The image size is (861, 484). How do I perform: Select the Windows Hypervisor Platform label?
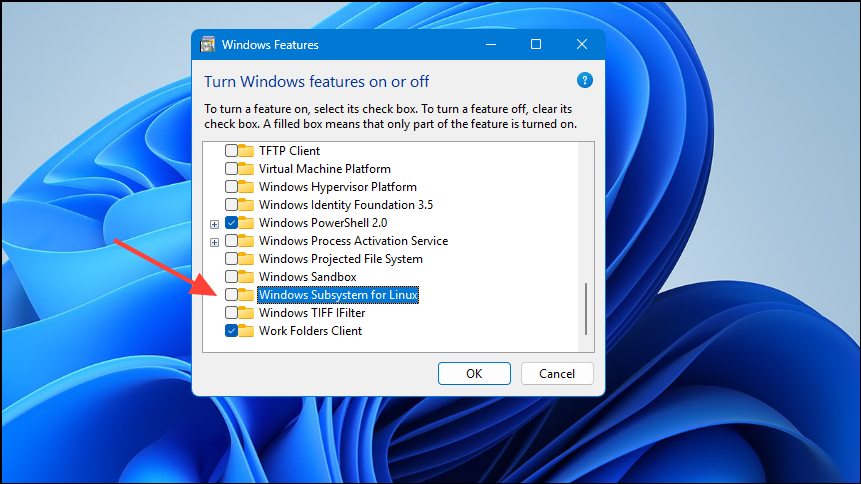click(x=338, y=187)
